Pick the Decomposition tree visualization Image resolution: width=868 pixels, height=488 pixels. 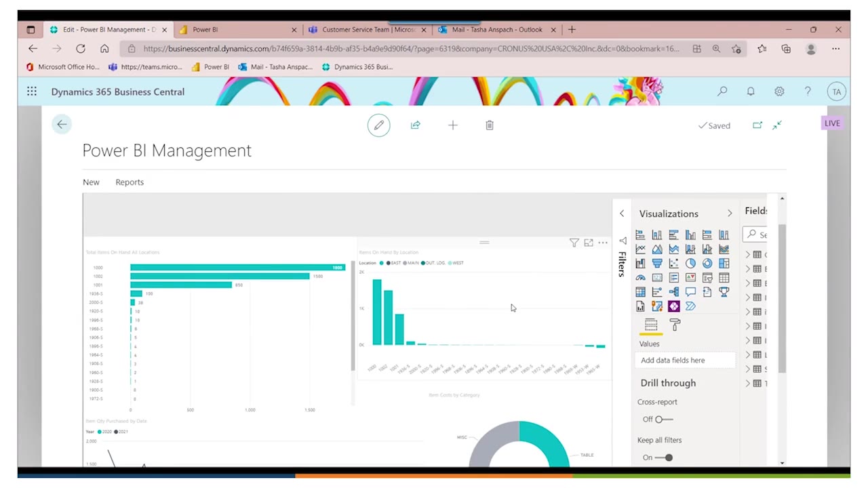pos(673,292)
